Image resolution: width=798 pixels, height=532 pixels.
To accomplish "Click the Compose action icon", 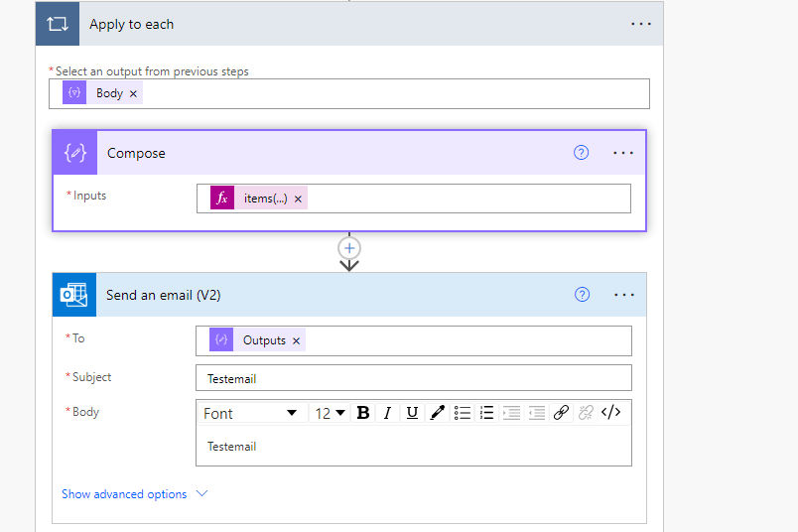I will (75, 153).
